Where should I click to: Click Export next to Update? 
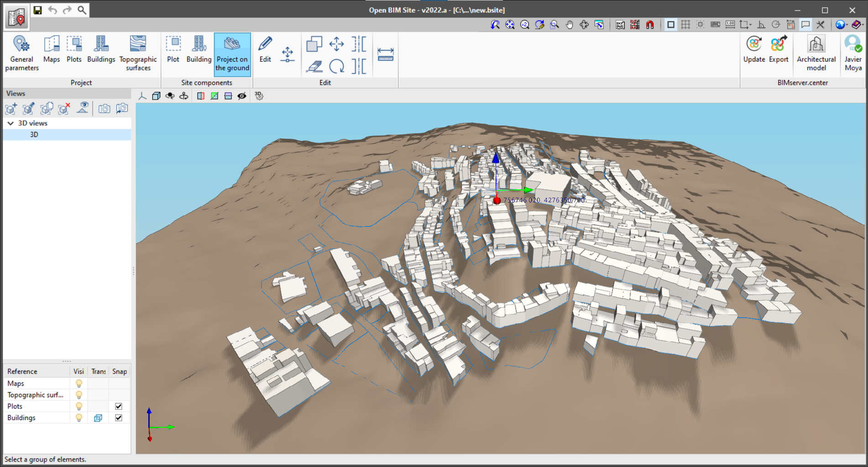(x=779, y=50)
